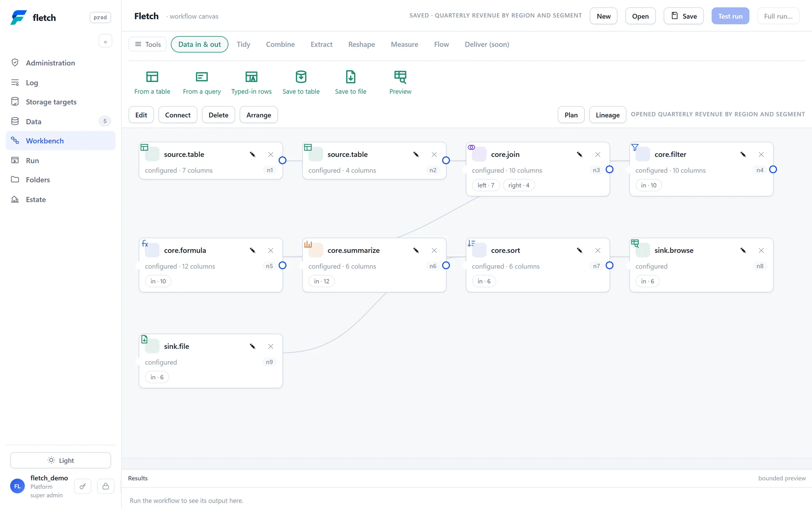
Task: Click the lock icon near user profile
Action: tap(106, 486)
